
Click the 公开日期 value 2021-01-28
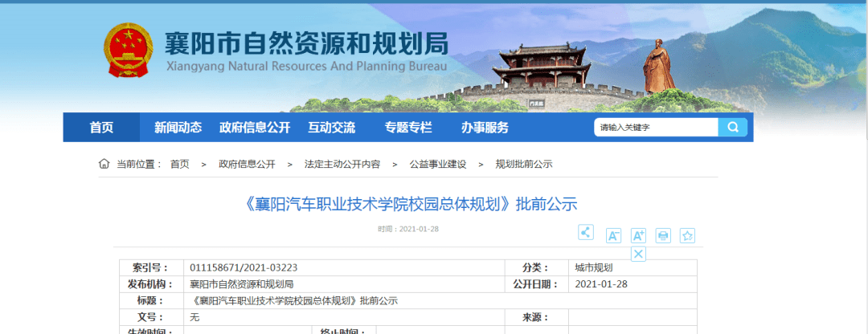601,284
